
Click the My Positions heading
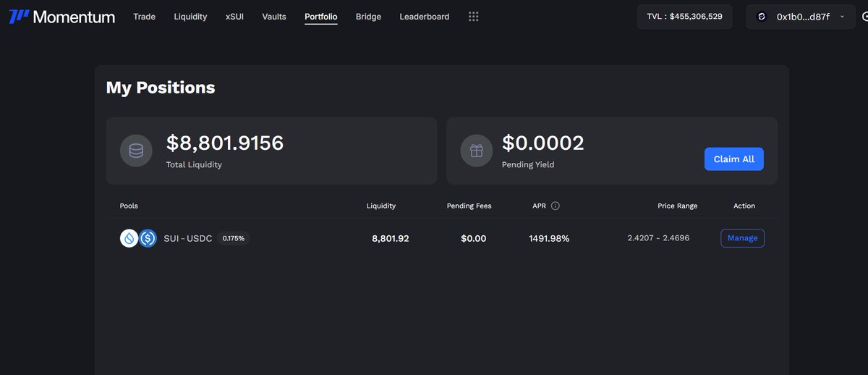[161, 88]
